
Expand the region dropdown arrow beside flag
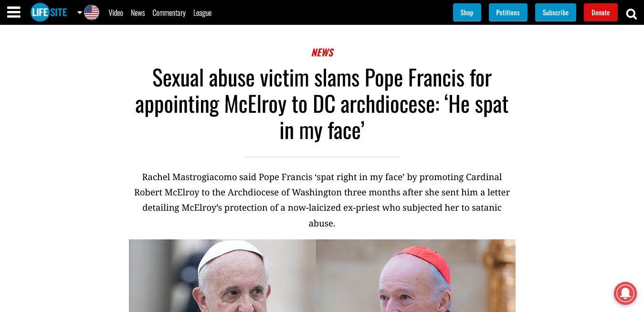pos(80,12)
